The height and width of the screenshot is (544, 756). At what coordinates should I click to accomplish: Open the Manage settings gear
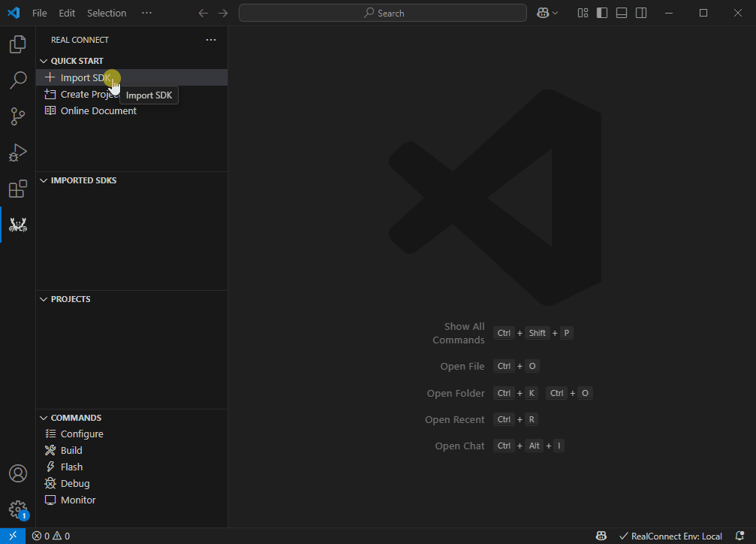coord(18,509)
